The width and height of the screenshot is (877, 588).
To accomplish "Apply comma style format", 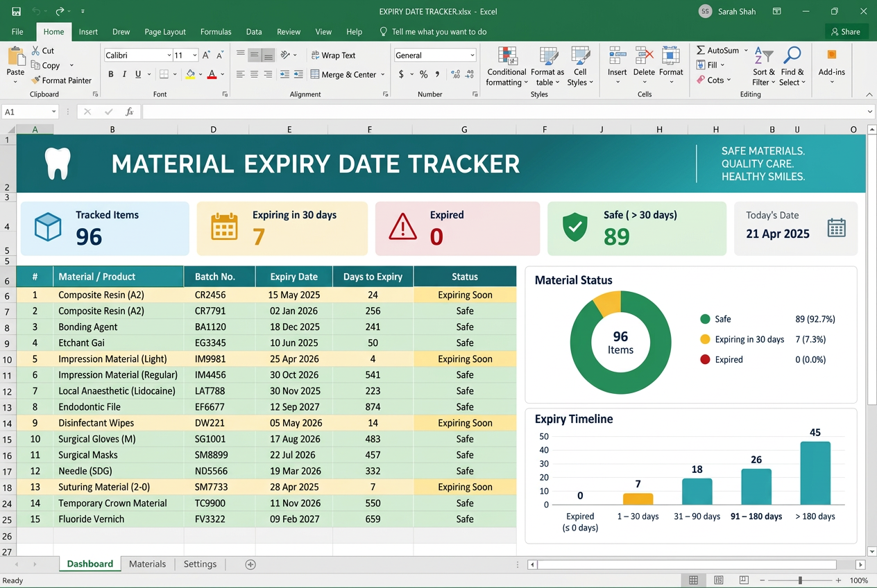I will [437, 74].
